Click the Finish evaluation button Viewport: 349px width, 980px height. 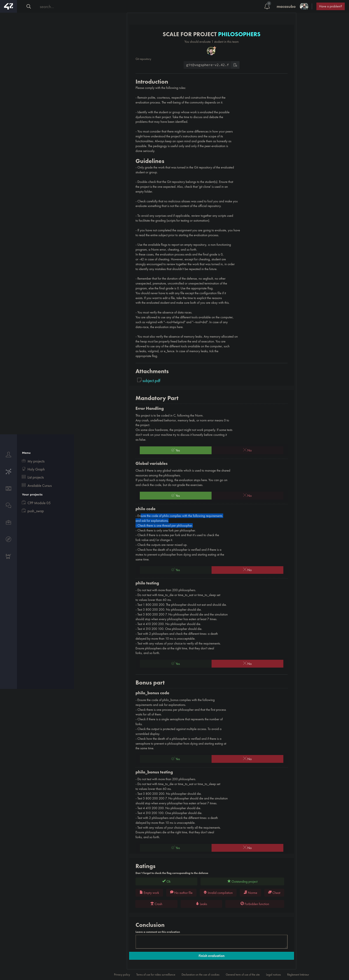coord(211,956)
